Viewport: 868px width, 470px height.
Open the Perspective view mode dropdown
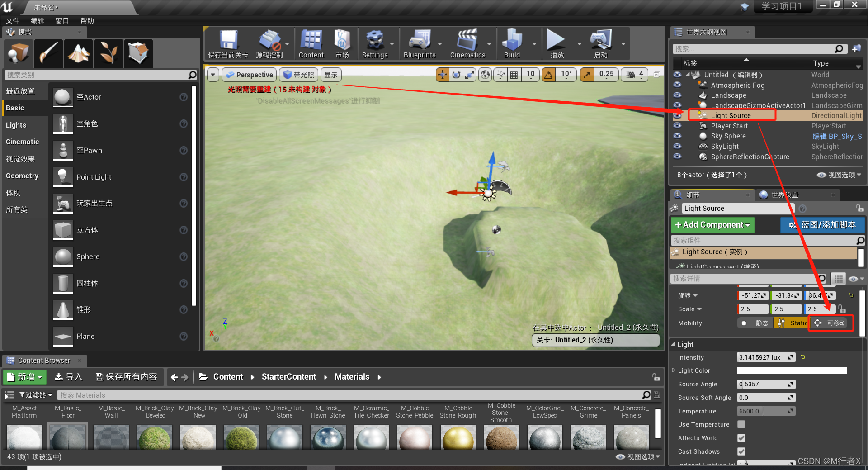click(249, 75)
